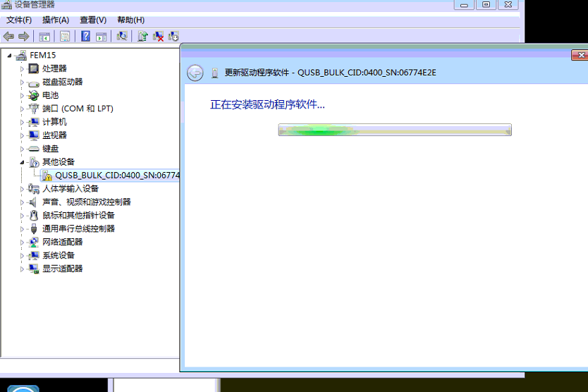Click the 监视器 monitor icon
The height and width of the screenshot is (392, 588).
[34, 135]
